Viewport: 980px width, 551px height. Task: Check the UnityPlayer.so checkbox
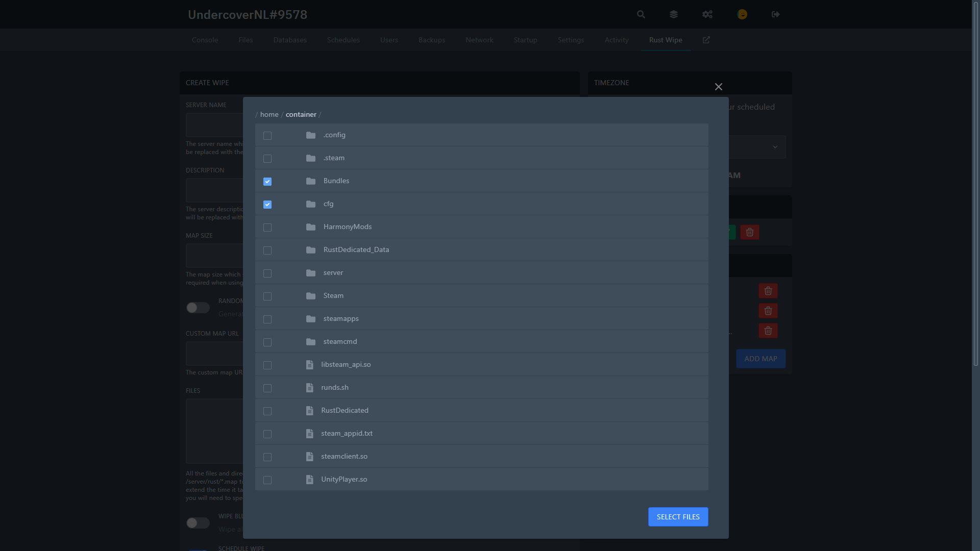point(267,480)
